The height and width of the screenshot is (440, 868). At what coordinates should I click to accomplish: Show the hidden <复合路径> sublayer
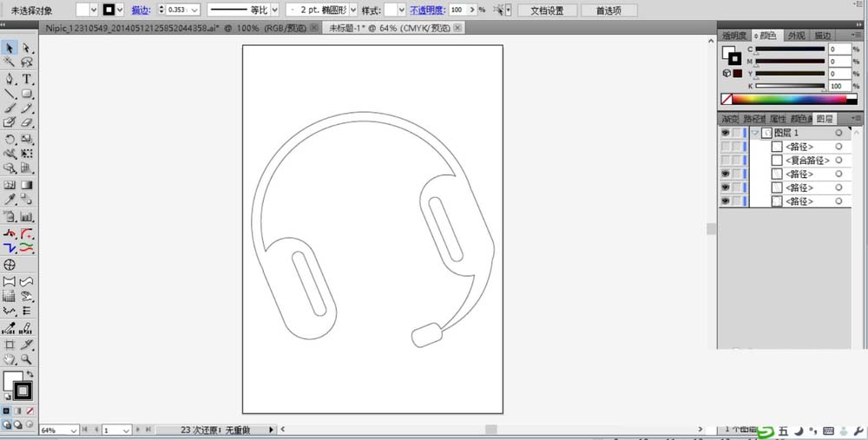(725, 160)
